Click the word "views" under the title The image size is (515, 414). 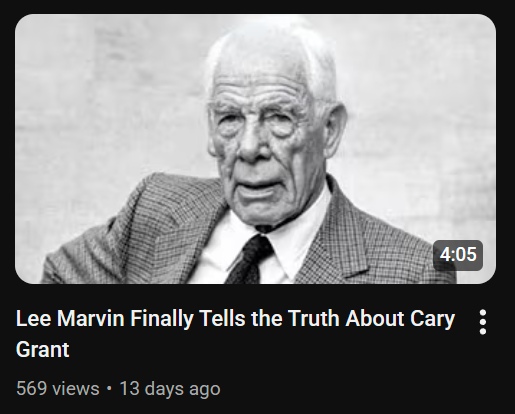pos(76,389)
